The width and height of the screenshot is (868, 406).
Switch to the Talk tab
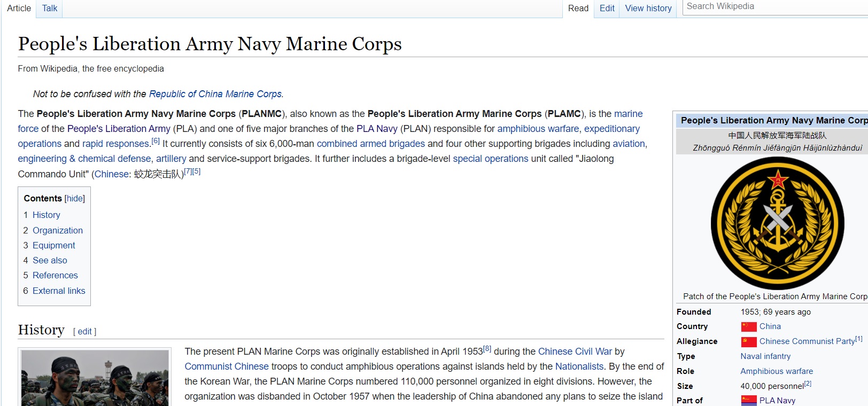[x=50, y=8]
